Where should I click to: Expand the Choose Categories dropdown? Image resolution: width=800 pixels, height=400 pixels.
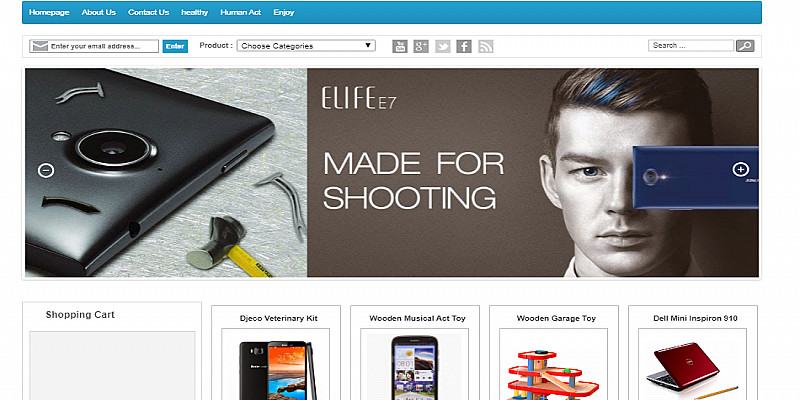pyautogui.click(x=306, y=46)
